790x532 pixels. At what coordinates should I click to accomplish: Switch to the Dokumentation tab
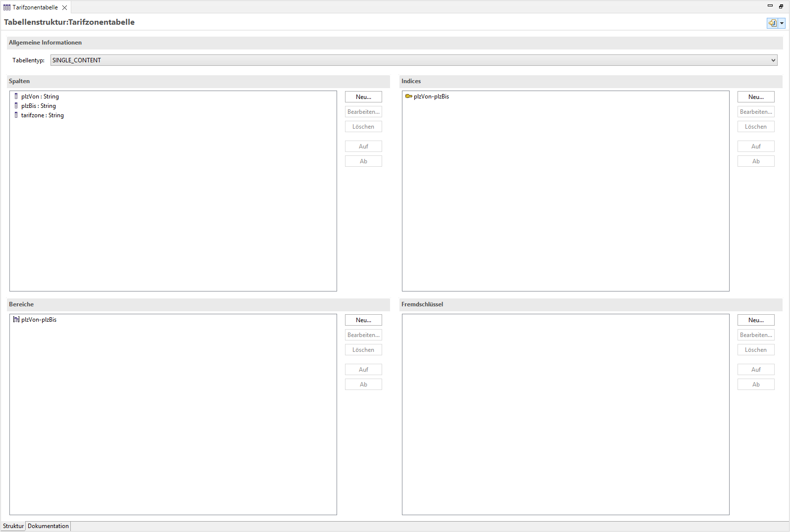point(48,526)
